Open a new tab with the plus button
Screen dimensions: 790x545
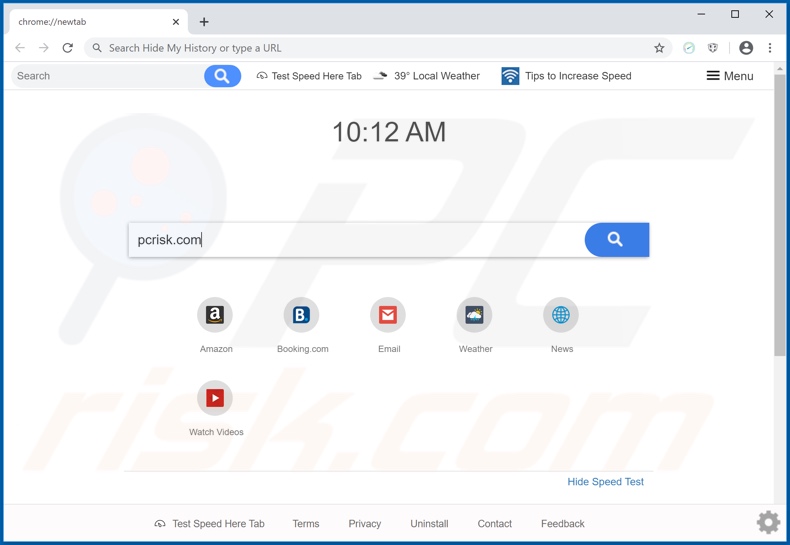pyautogui.click(x=204, y=22)
